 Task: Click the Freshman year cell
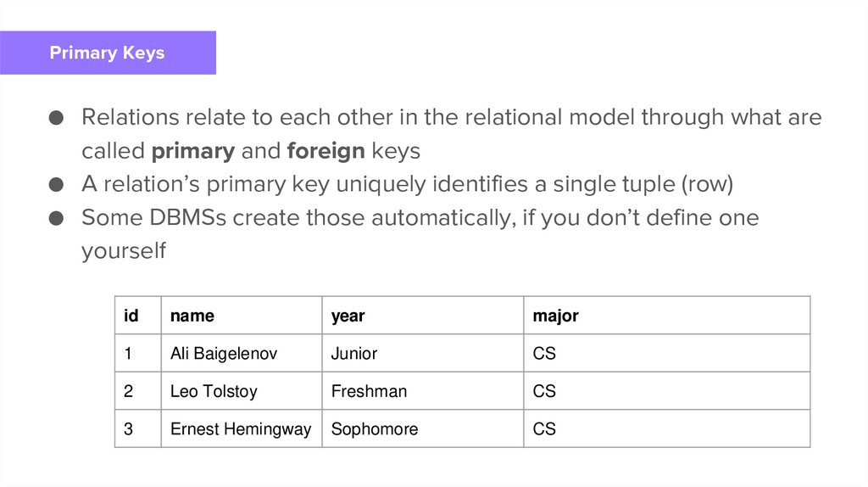369,391
